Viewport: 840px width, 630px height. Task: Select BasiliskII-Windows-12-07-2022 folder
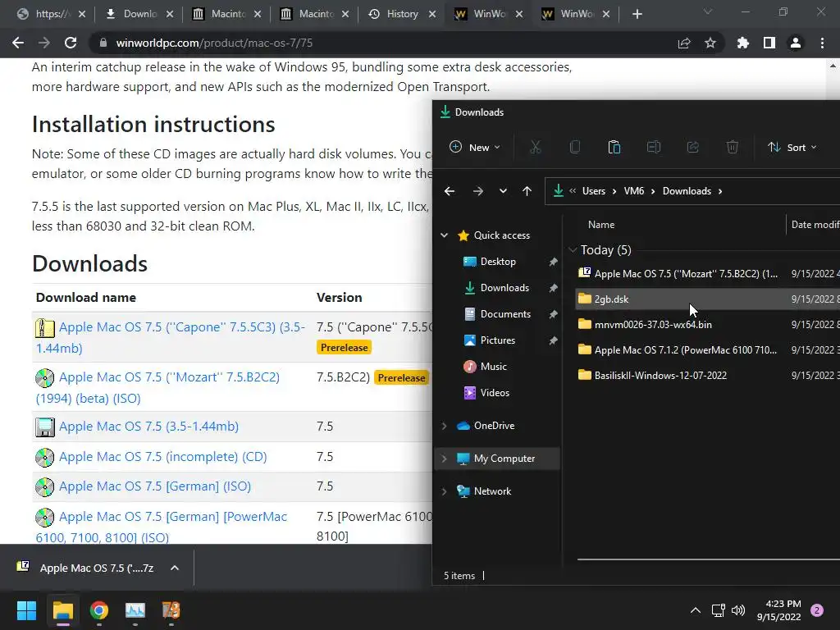(x=707, y=376)
